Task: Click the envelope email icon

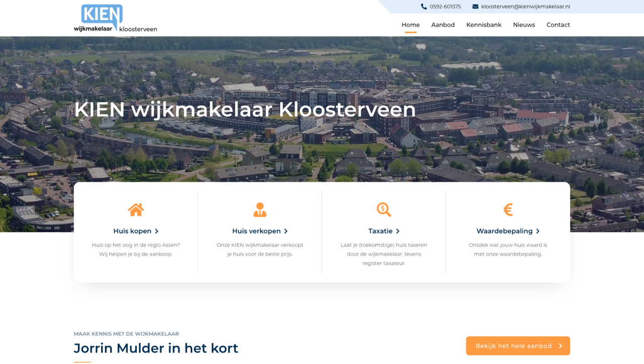Action: click(475, 7)
